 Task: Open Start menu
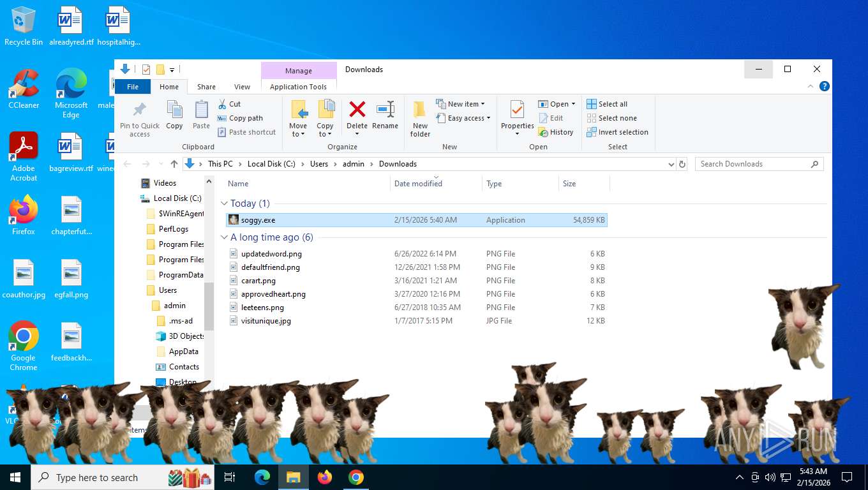pos(15,477)
